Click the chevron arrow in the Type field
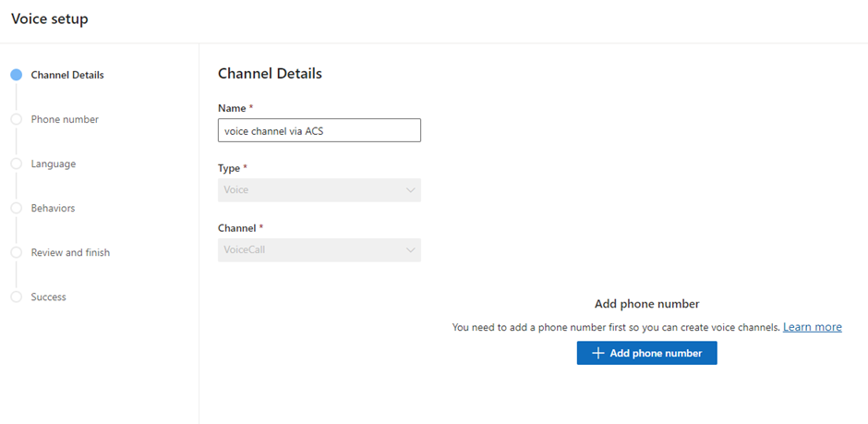Screen dimensions: 868x424 [410, 190]
